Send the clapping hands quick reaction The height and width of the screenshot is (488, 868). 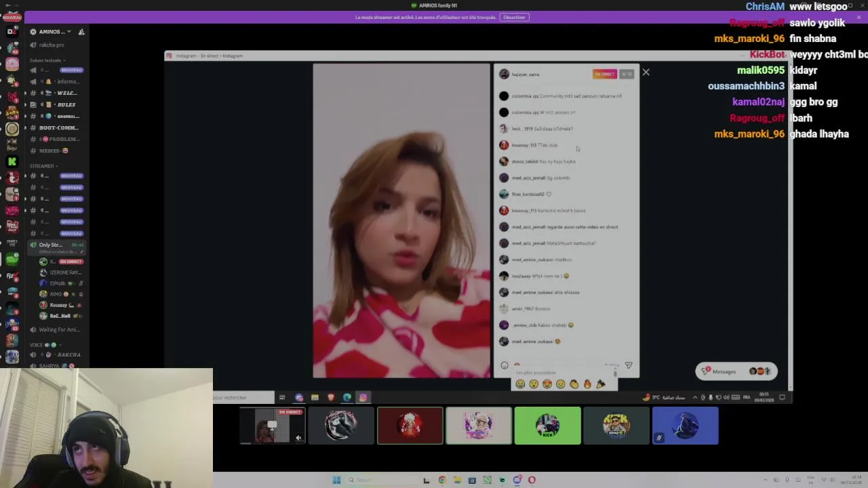(574, 384)
